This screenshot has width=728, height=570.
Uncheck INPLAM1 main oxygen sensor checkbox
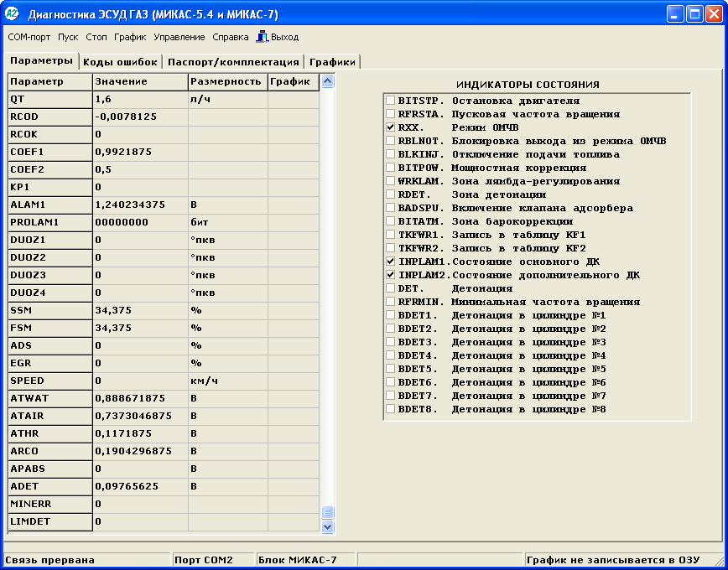(x=391, y=262)
